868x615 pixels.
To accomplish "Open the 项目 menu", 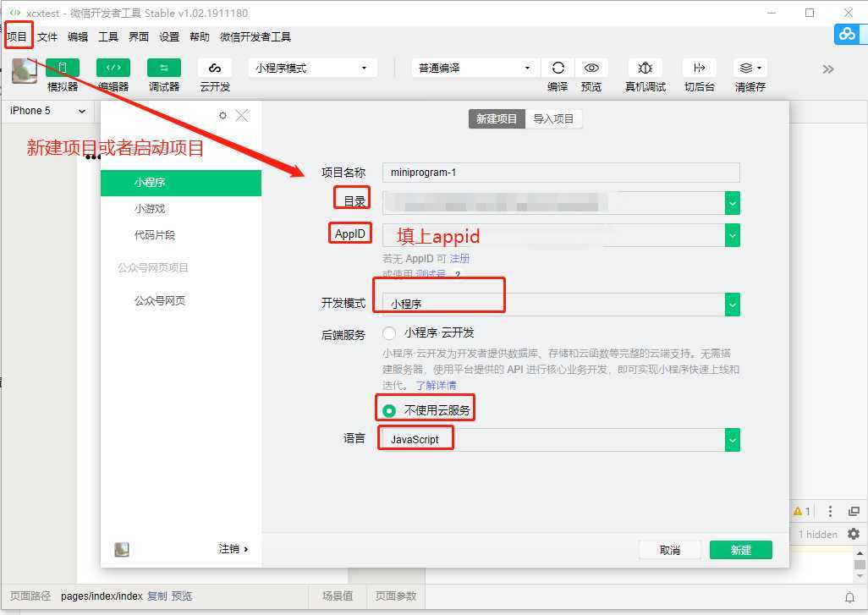I will pos(17,36).
